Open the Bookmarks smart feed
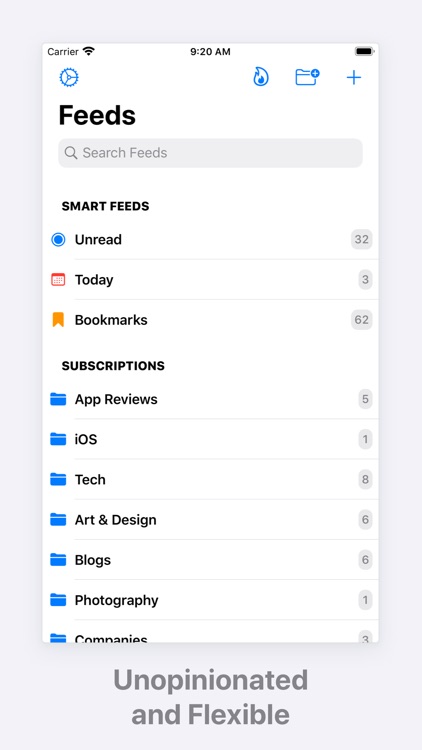Screen dimensions: 422x750 pos(211,320)
